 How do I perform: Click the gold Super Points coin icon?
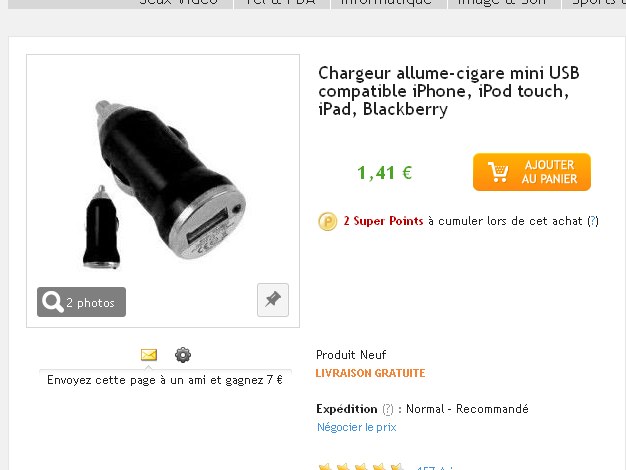tap(327, 221)
